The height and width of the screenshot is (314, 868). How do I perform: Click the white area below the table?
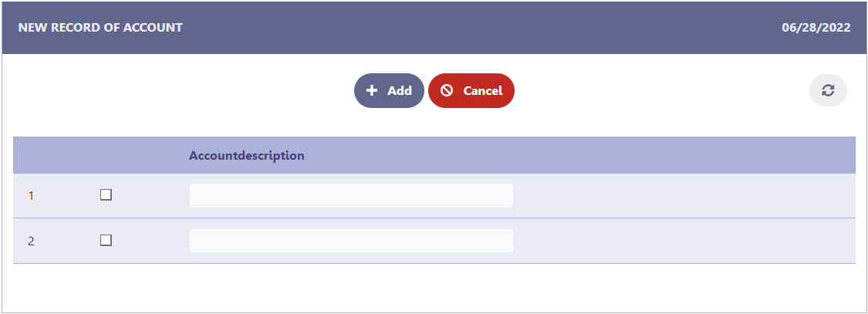point(432,288)
